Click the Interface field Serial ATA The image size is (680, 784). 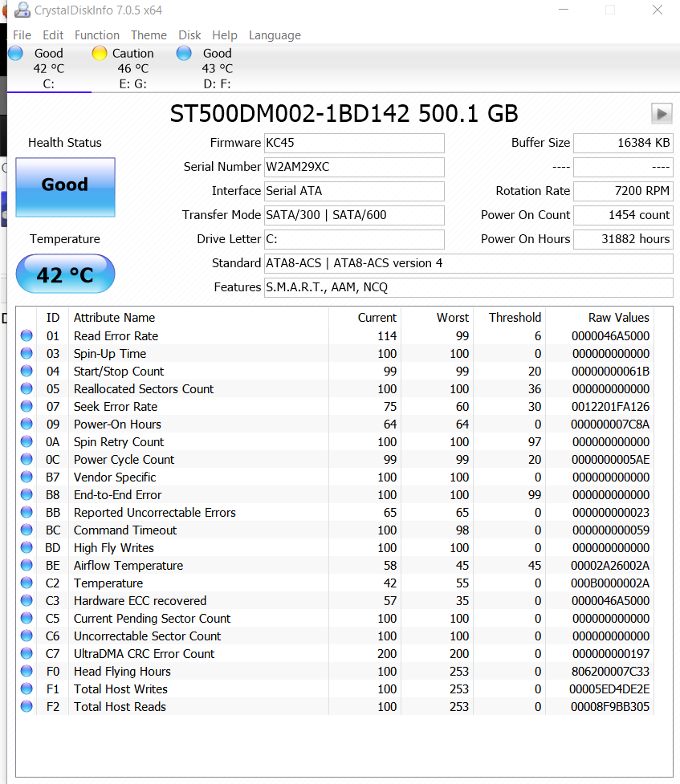(x=354, y=191)
